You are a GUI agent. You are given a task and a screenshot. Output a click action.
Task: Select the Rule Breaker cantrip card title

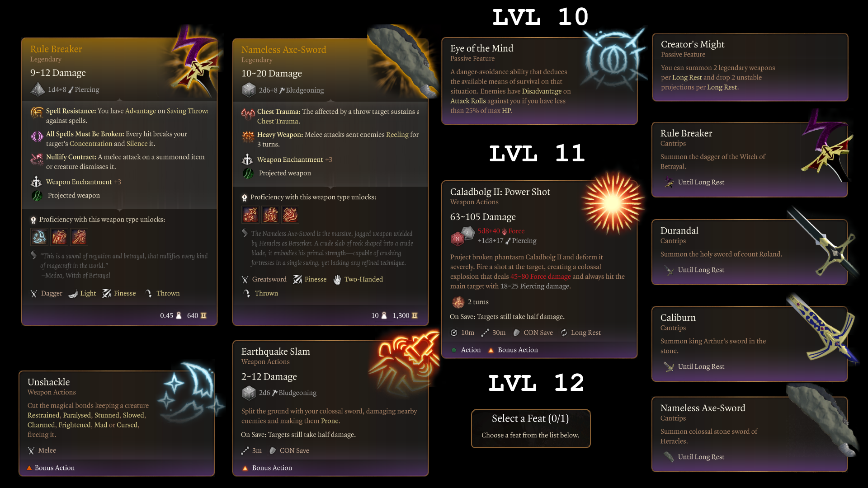686,133
